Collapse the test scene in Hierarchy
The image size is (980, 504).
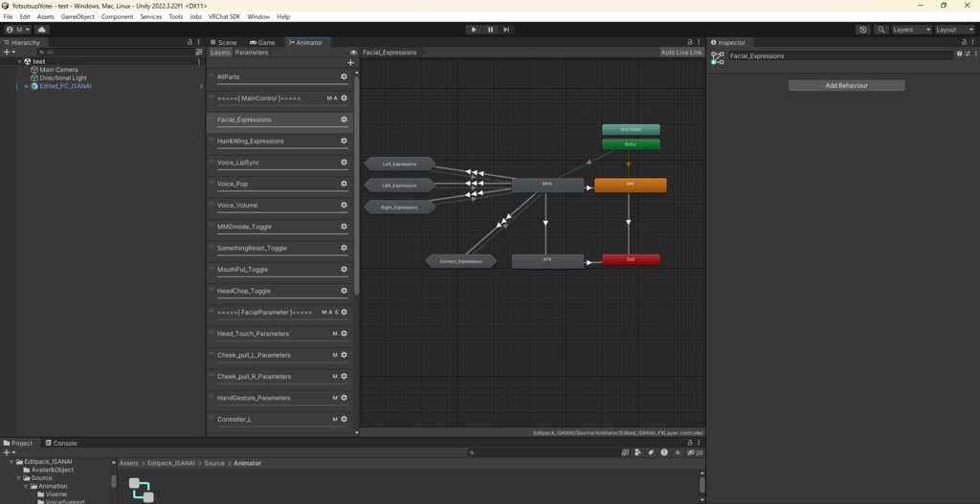click(19, 62)
